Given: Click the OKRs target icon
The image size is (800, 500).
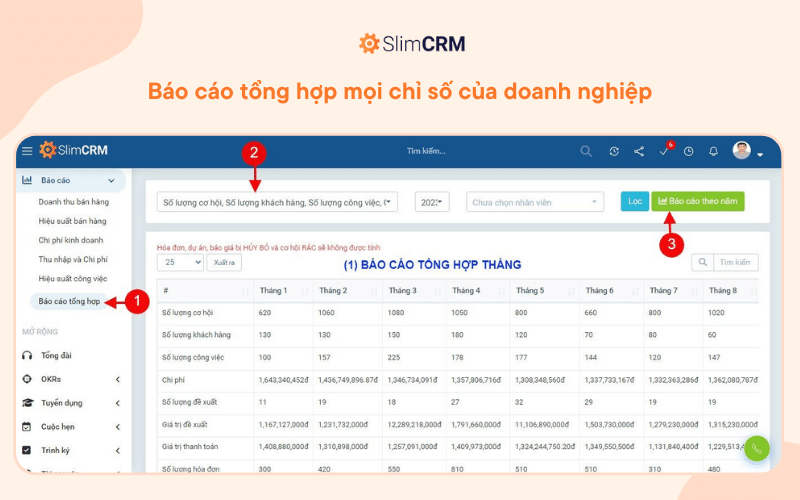Looking at the screenshot, I should pos(27,379).
